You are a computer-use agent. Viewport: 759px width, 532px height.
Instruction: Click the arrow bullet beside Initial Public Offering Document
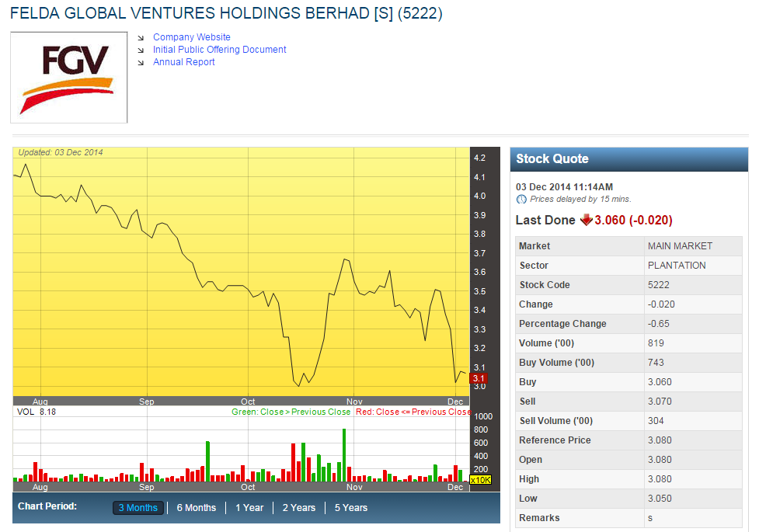tap(141, 50)
